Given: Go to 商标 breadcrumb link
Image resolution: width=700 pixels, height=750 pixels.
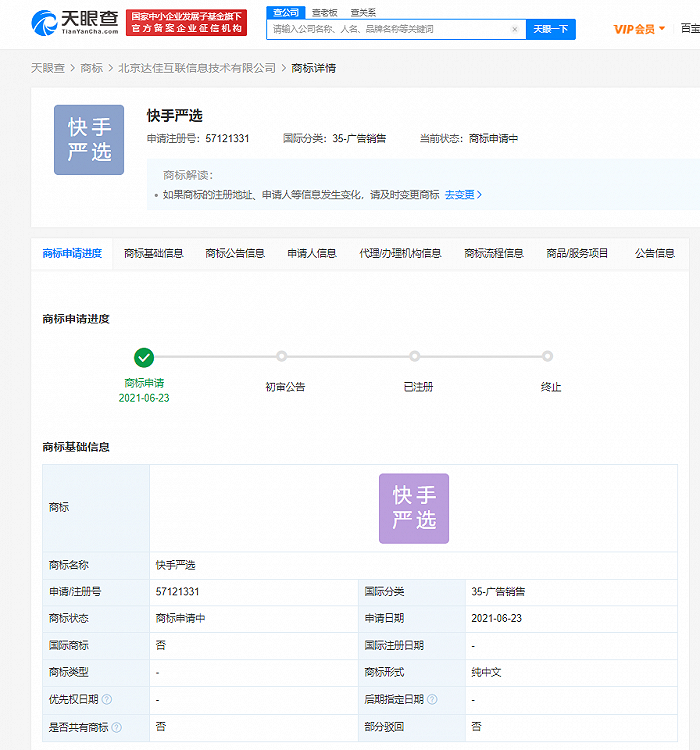Looking at the screenshot, I should (91, 68).
